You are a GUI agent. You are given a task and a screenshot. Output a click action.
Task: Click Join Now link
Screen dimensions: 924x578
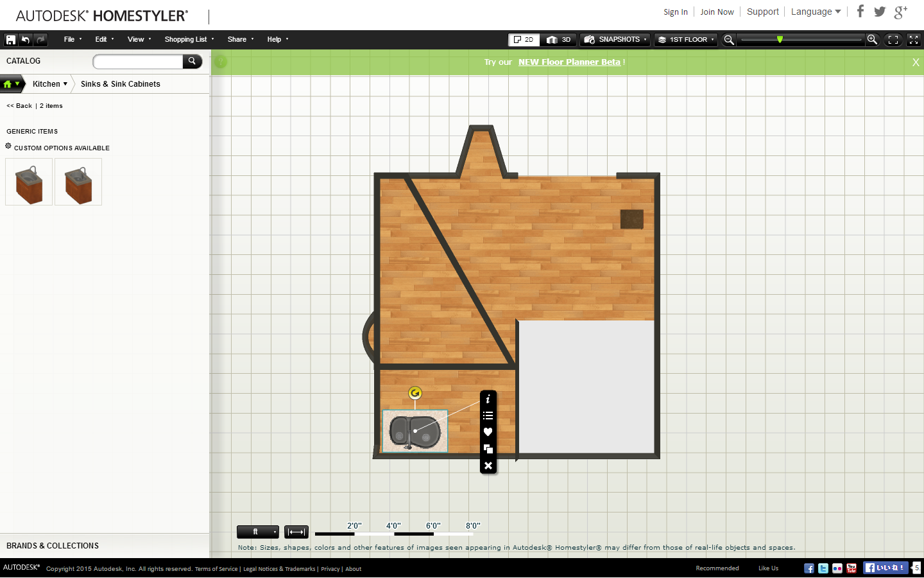[x=717, y=12]
